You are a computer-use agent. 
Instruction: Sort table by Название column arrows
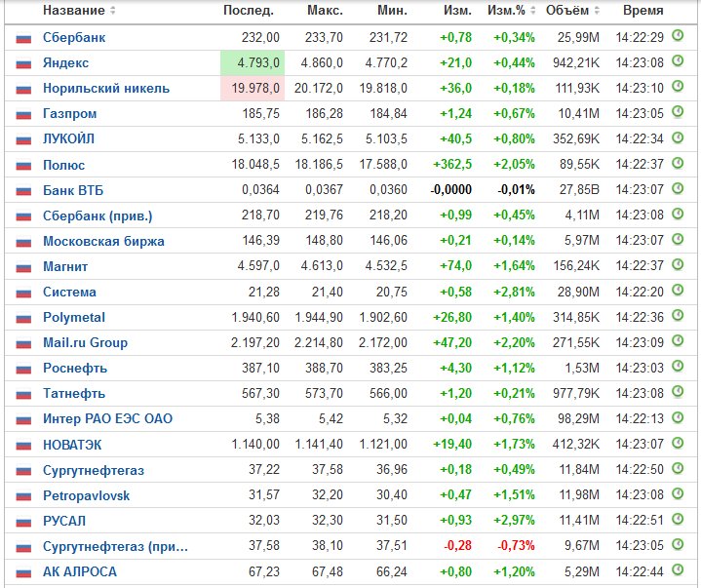(x=113, y=11)
